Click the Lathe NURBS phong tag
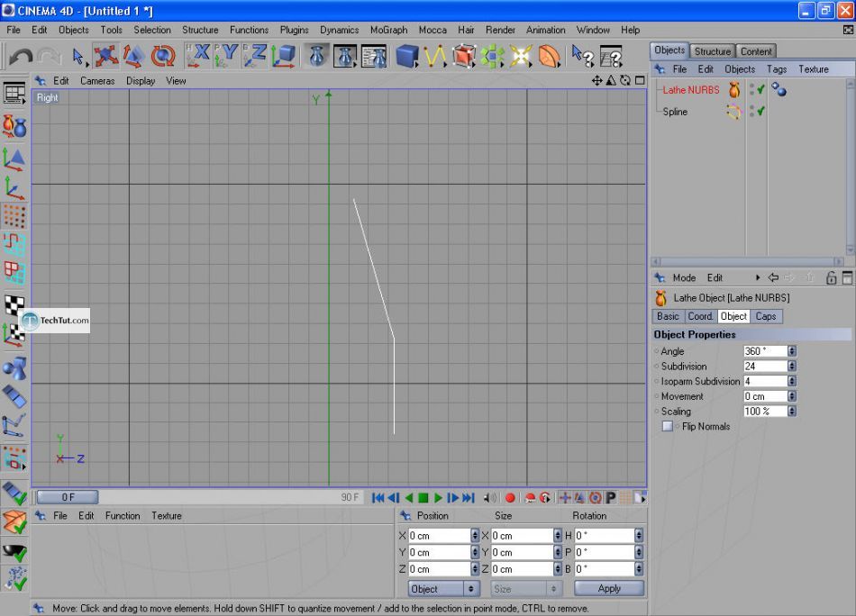 [x=779, y=89]
